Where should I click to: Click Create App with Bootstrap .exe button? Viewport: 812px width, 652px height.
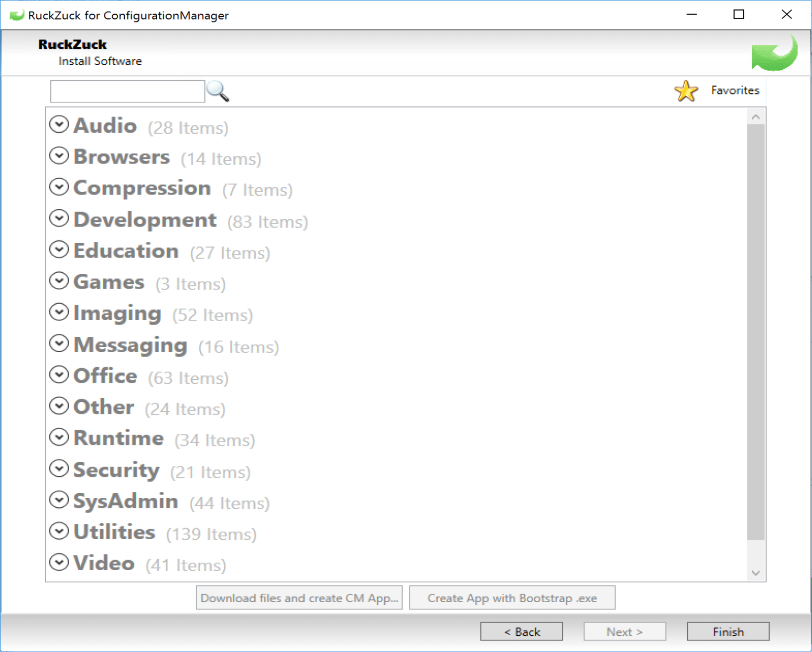tap(512, 598)
